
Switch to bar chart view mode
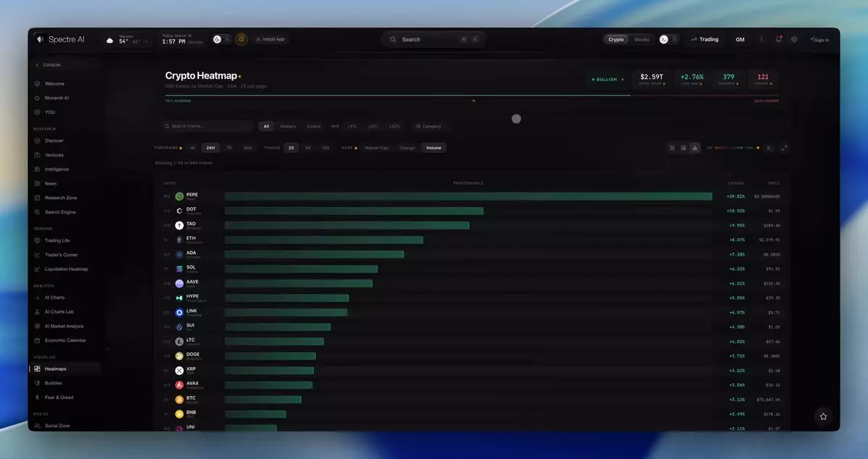coord(695,148)
